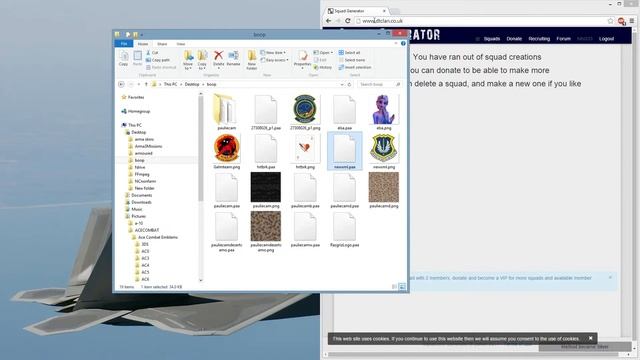Click Select all in the ribbon

349,53
